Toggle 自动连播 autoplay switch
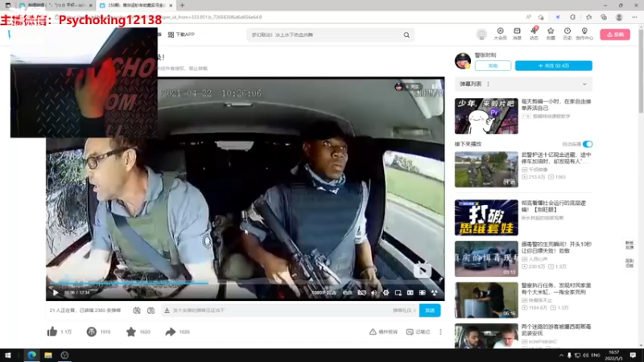This screenshot has width=644, height=362. pos(588,144)
